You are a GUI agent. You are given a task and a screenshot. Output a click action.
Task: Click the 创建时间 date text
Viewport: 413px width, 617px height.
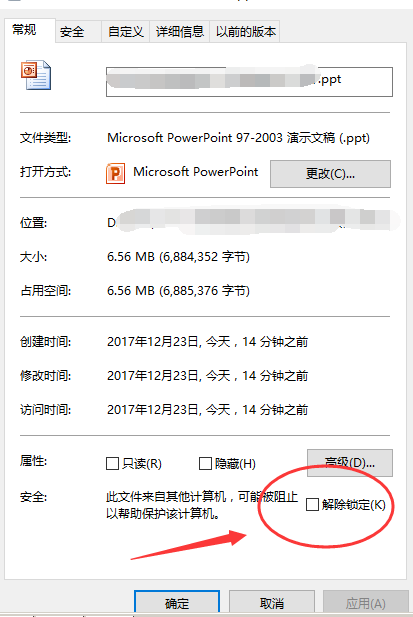click(207, 342)
